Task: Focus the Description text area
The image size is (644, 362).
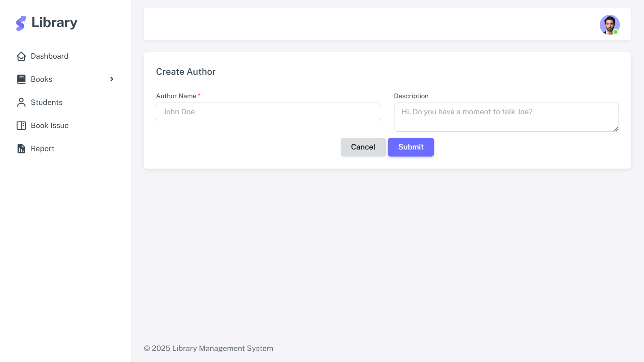Action: (x=506, y=117)
